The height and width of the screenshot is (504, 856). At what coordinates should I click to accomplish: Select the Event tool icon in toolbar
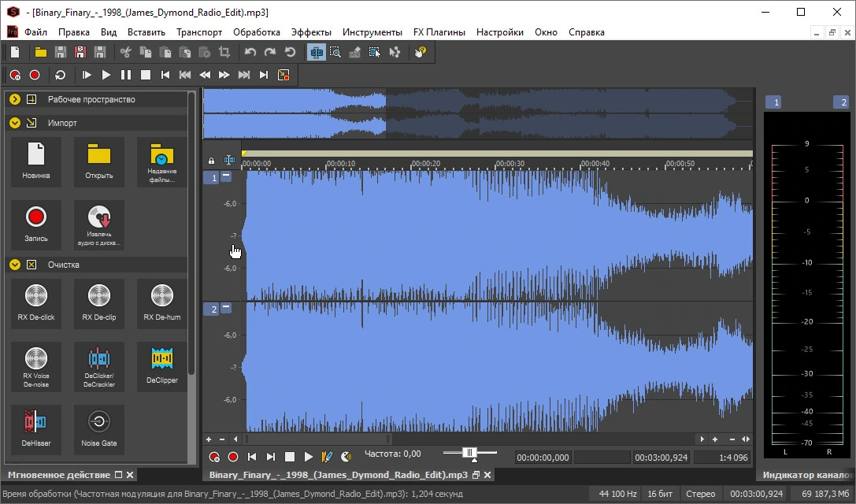[x=375, y=53]
